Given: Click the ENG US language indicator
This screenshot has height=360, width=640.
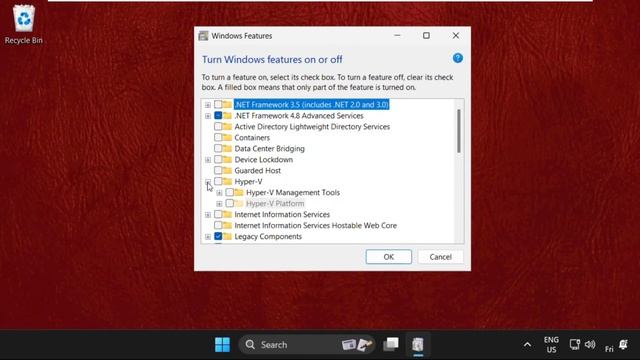Looking at the screenshot, I should (x=551, y=345).
